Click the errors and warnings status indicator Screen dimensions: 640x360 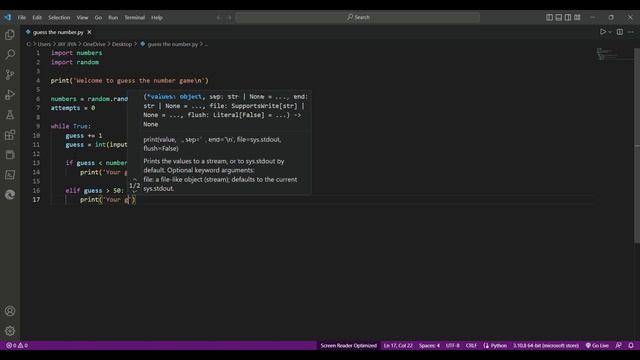(17, 345)
